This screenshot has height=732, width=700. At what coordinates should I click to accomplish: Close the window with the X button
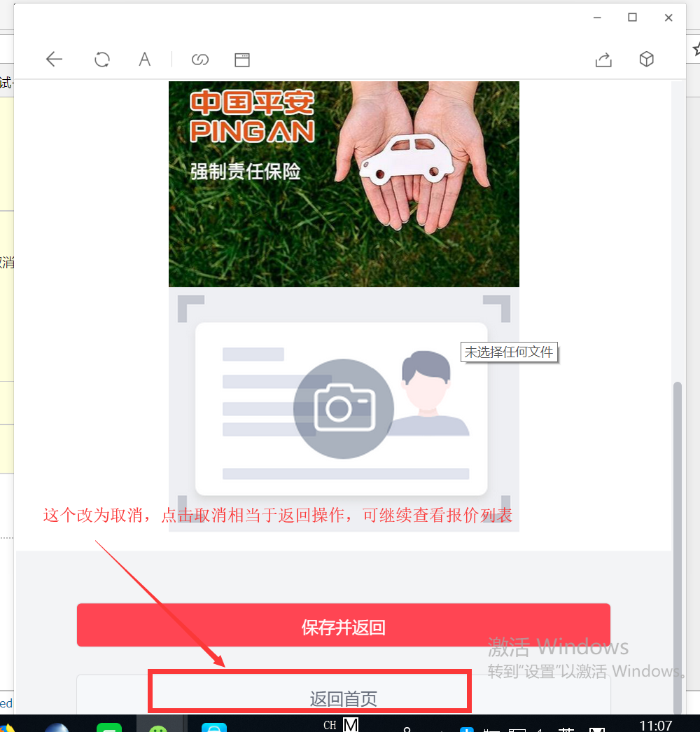(668, 18)
